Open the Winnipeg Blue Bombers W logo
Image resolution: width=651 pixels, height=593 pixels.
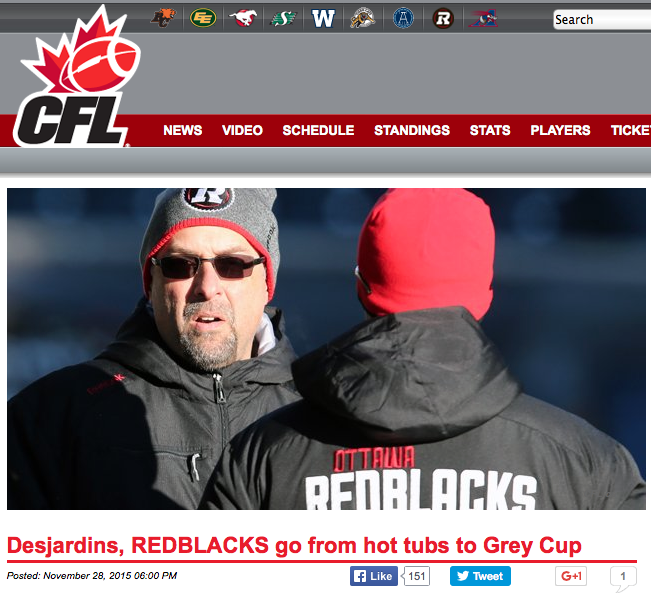(323, 18)
